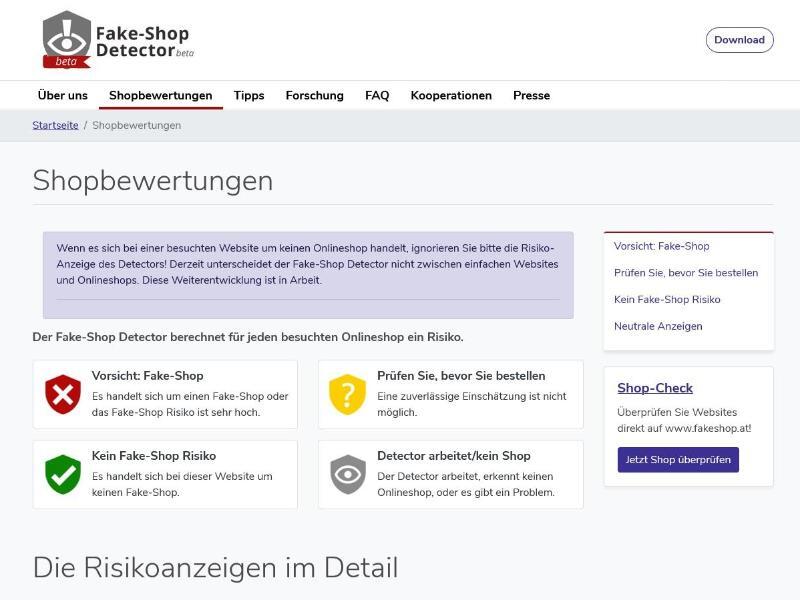Screen dimensions: 800x600
Task: Select the yellow question mark shield icon
Action: click(346, 394)
